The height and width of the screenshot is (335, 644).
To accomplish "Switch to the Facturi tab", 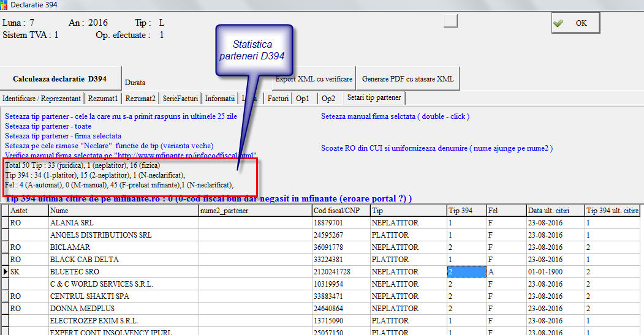I will point(278,98).
